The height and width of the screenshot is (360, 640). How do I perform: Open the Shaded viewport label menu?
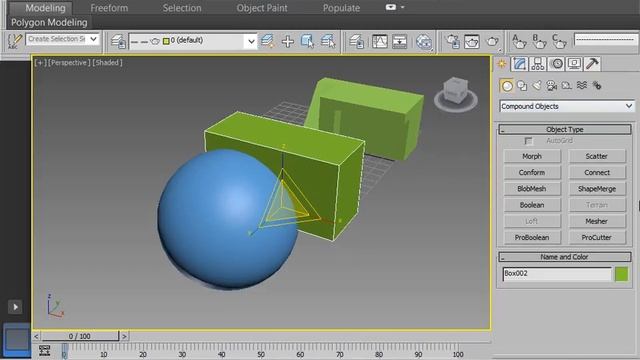point(107,62)
